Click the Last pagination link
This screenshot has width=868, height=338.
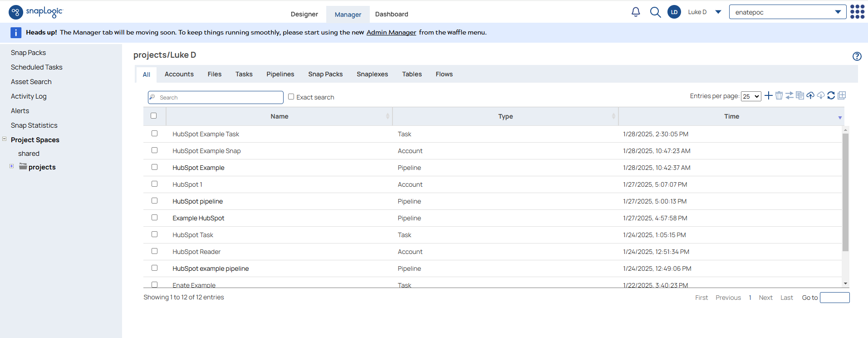tap(787, 298)
